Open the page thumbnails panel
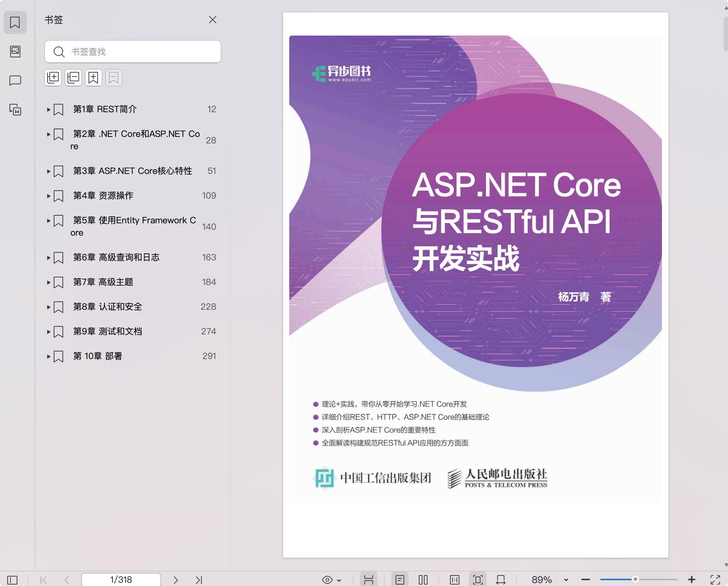 [x=15, y=51]
